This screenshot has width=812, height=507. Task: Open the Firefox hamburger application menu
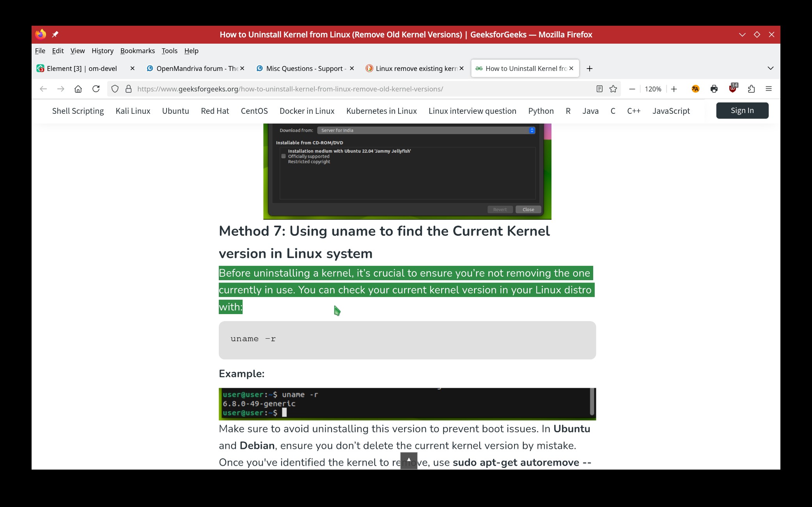(769, 89)
